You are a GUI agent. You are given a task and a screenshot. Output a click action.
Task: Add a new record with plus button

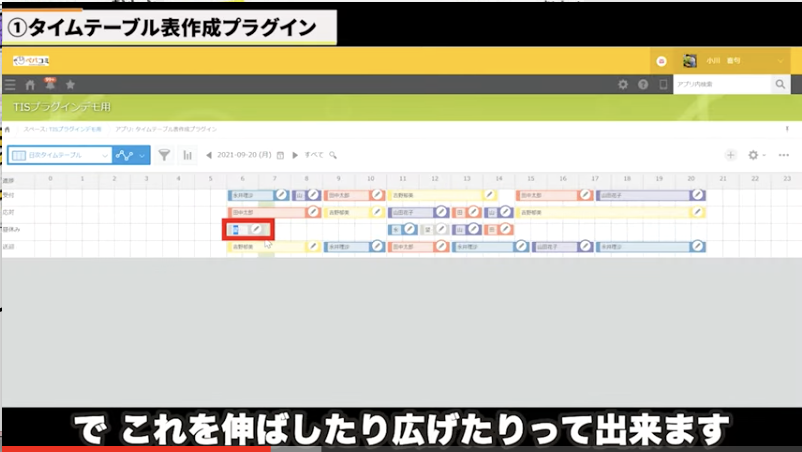[730, 155]
